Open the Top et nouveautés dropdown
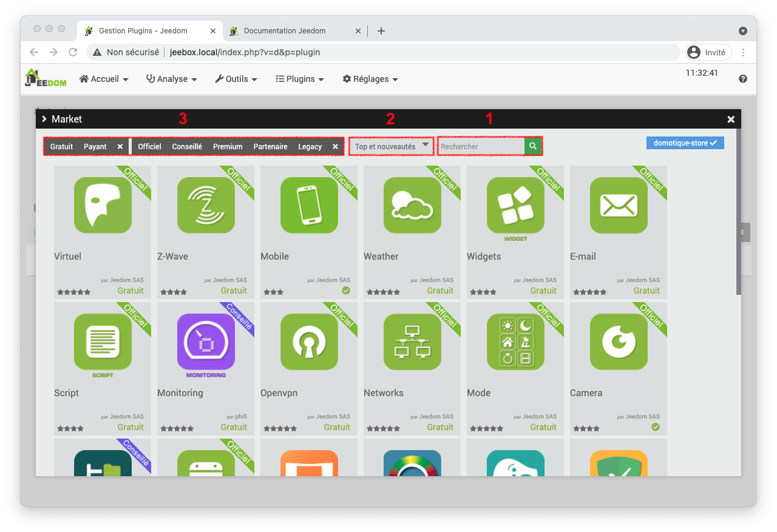 (391, 146)
